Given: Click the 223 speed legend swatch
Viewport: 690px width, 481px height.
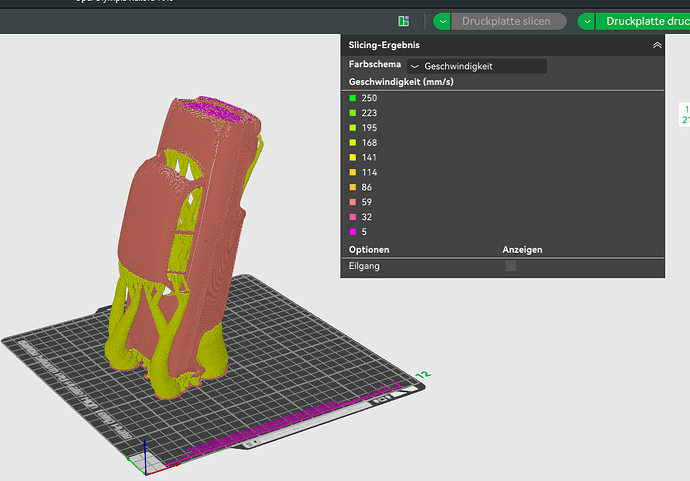Looking at the screenshot, I should 352,113.
